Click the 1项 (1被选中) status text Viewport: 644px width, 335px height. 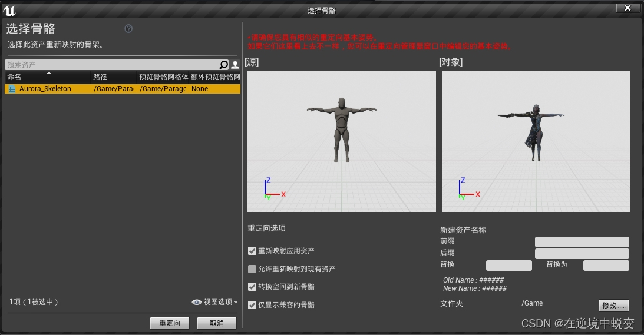click(34, 302)
